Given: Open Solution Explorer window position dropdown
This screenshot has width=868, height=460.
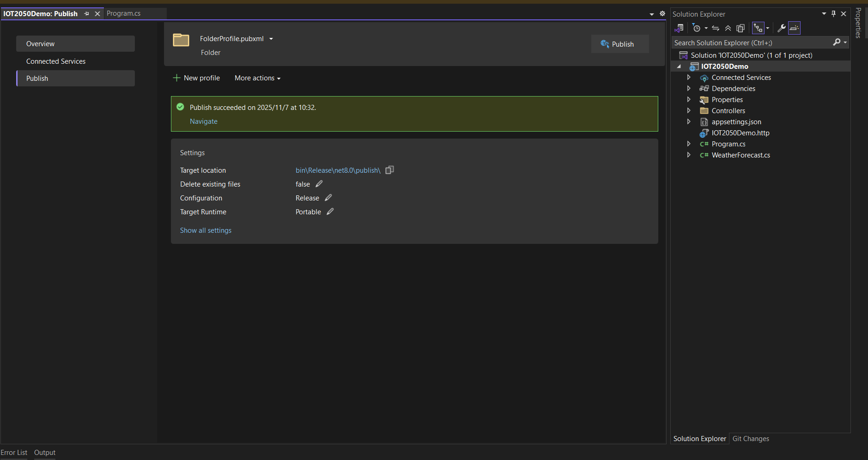Looking at the screenshot, I should (824, 14).
